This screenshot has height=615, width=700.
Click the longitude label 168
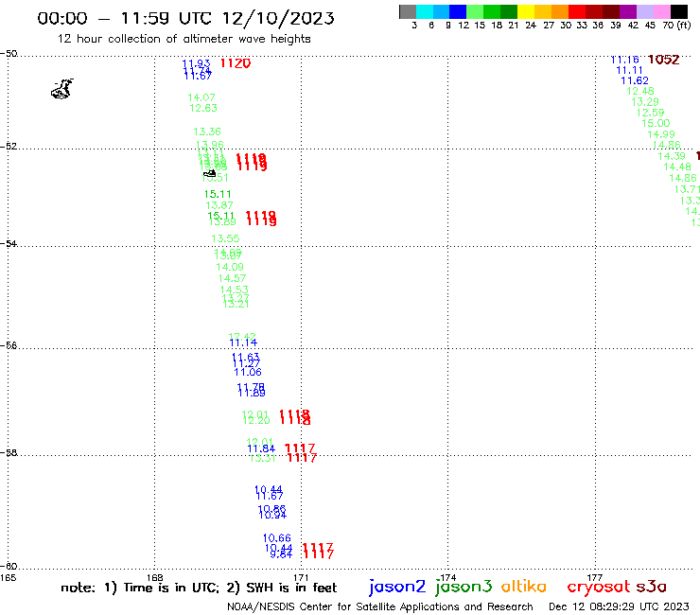(x=155, y=578)
